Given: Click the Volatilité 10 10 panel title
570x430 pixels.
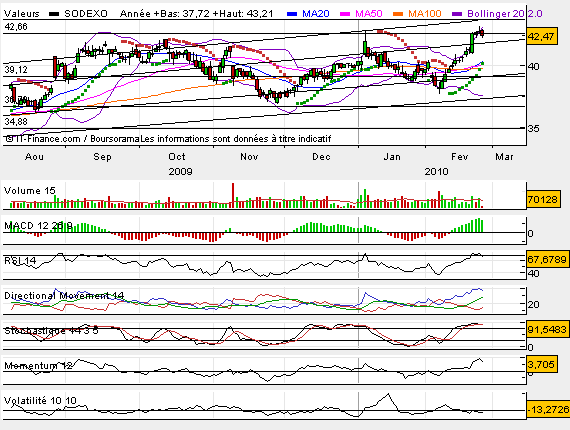Looking at the screenshot, I should (40, 401).
